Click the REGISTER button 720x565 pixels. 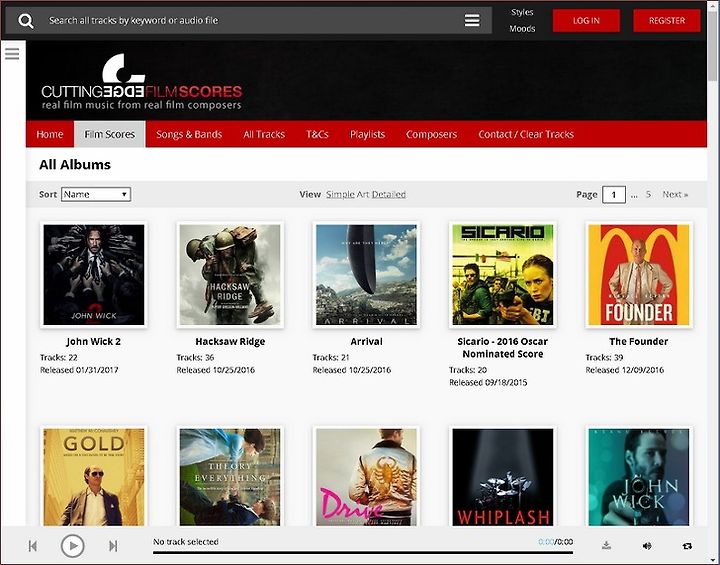tap(667, 21)
